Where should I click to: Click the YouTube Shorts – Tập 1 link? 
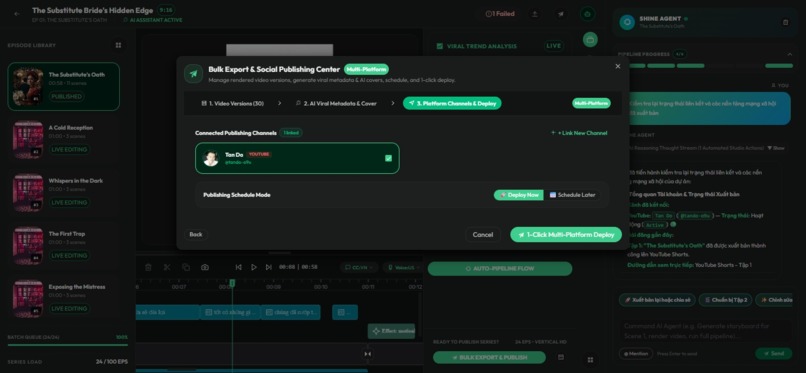(x=723, y=265)
